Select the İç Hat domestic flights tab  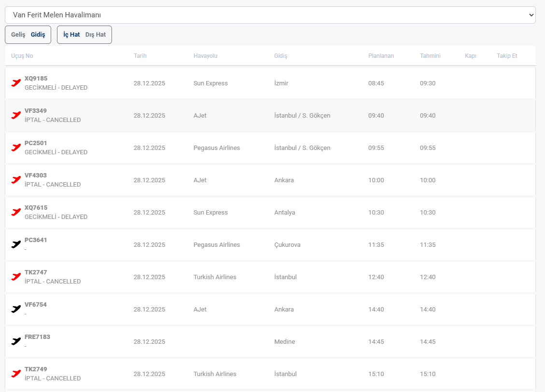click(71, 35)
